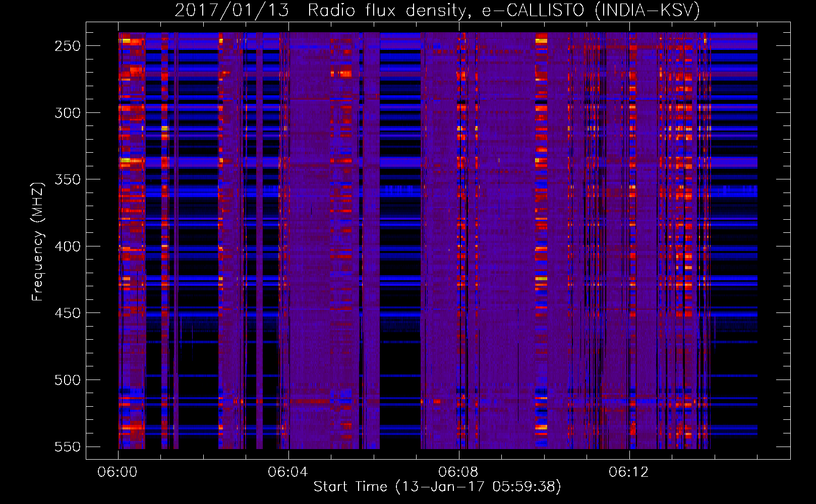The height and width of the screenshot is (504, 816).
Task: Click the 06:08 time tick label
Action: pyautogui.click(x=459, y=472)
